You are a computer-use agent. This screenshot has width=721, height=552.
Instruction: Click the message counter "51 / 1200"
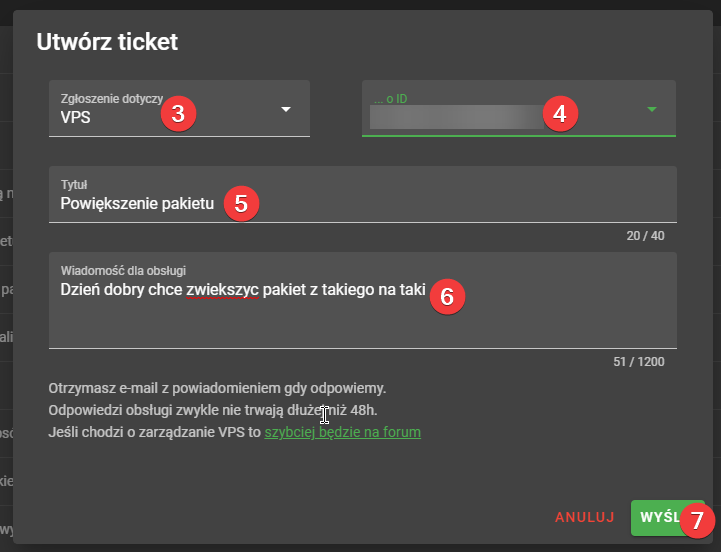638,362
